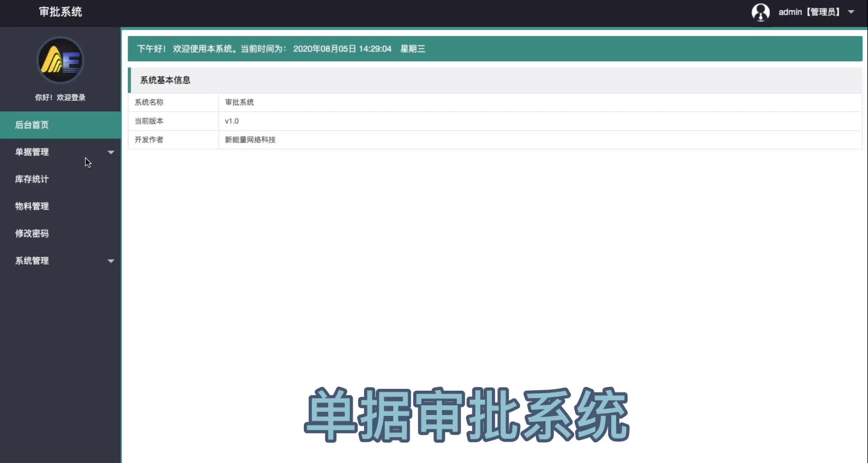Expand 单据管理 using its arrow
This screenshot has width=868, height=463.
coord(111,152)
